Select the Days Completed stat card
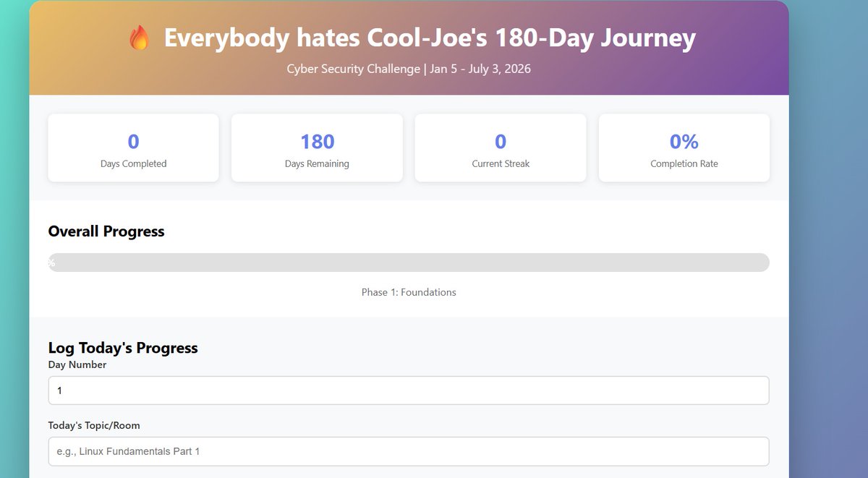 (x=133, y=148)
